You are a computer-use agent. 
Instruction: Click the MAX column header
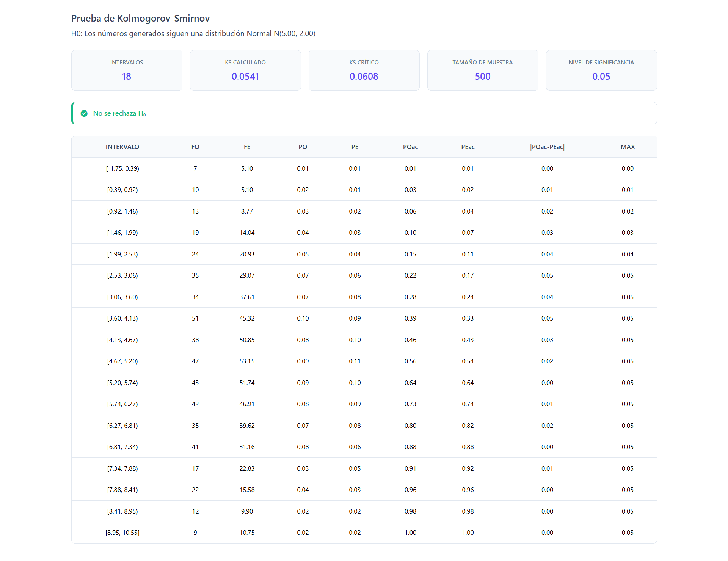(628, 147)
